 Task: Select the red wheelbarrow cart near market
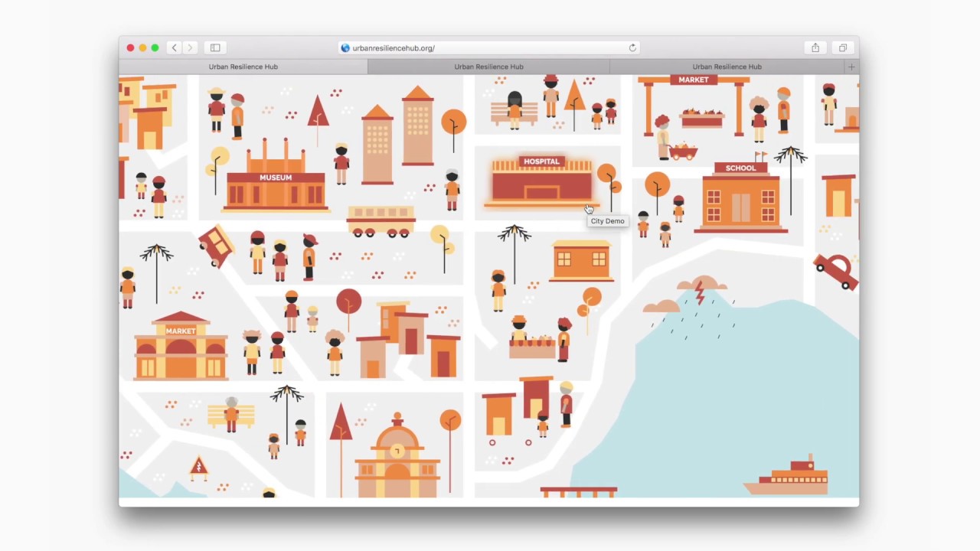pyautogui.click(x=682, y=151)
